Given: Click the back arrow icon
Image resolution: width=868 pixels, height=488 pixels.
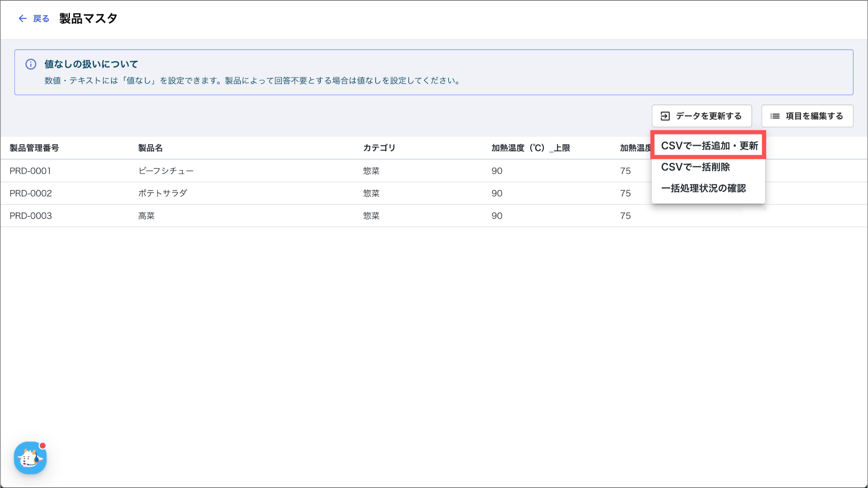Looking at the screenshot, I should click(22, 19).
